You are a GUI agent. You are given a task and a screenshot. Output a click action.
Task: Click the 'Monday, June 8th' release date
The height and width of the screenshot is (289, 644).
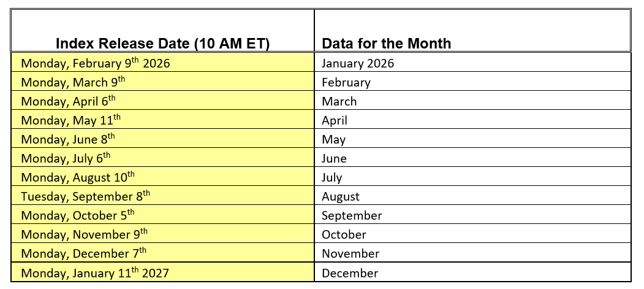[68, 139]
